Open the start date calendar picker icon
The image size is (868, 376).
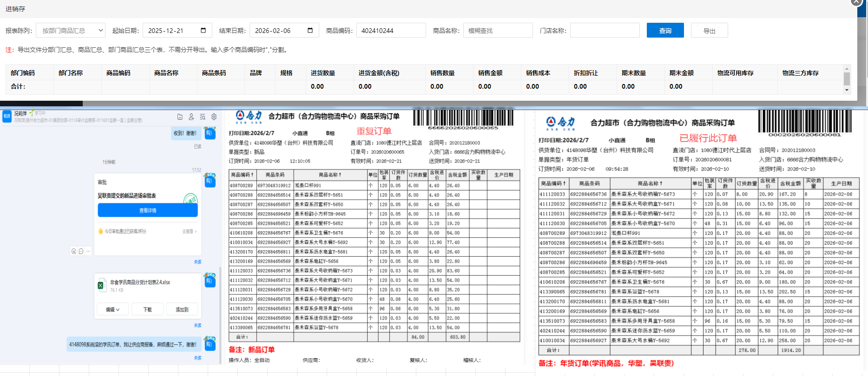(x=203, y=31)
